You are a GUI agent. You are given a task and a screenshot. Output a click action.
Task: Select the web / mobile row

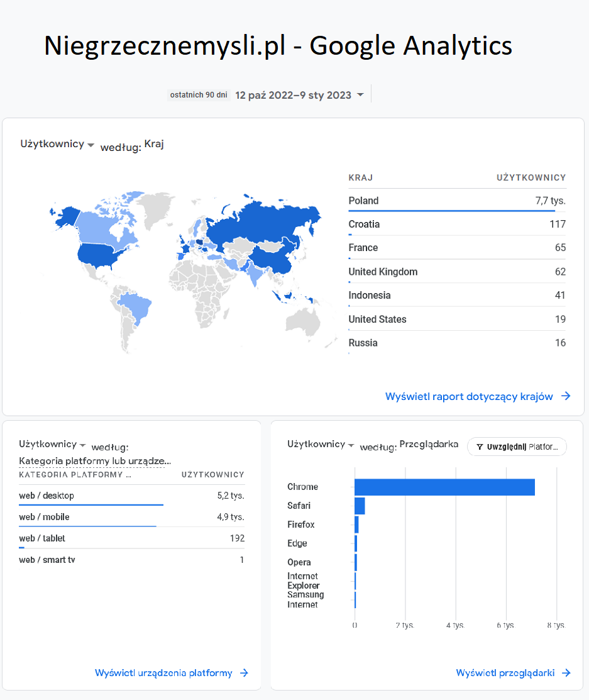click(131, 517)
